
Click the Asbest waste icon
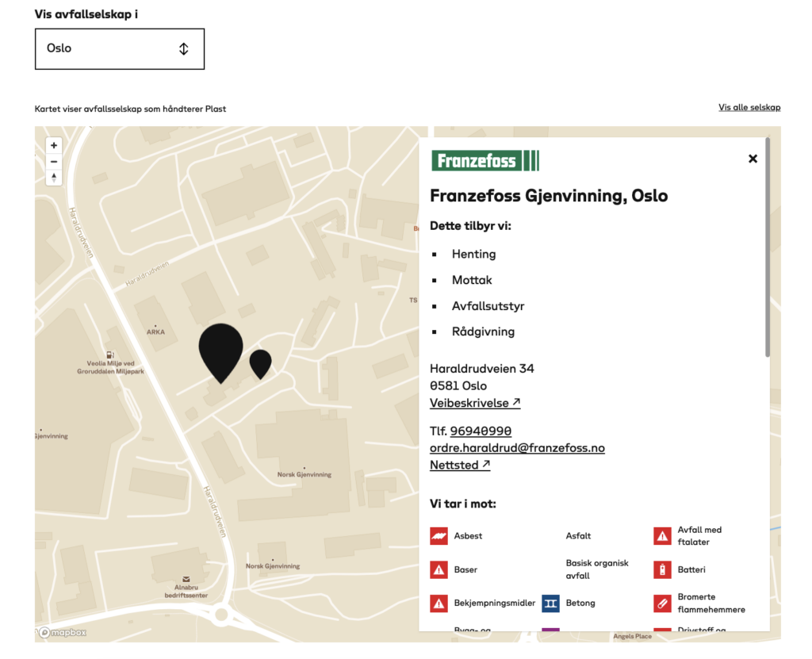(x=439, y=536)
